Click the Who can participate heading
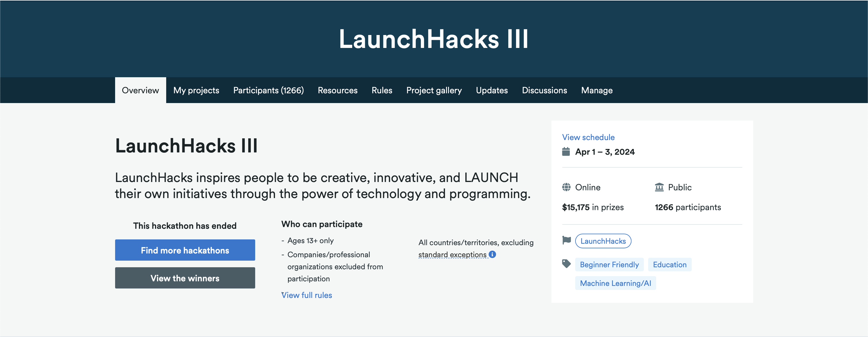This screenshot has height=337, width=868. pyautogui.click(x=322, y=224)
